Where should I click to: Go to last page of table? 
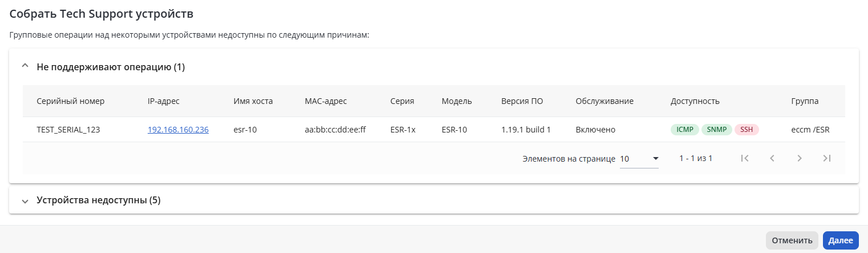[827, 158]
